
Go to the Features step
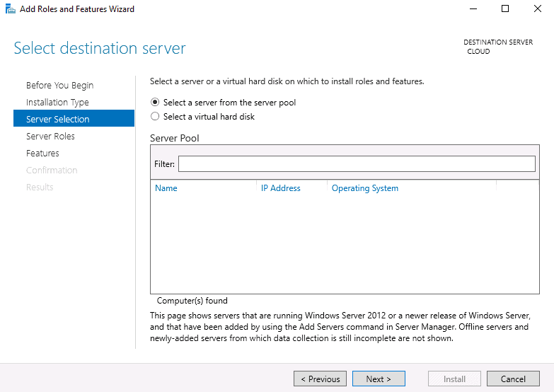42,153
